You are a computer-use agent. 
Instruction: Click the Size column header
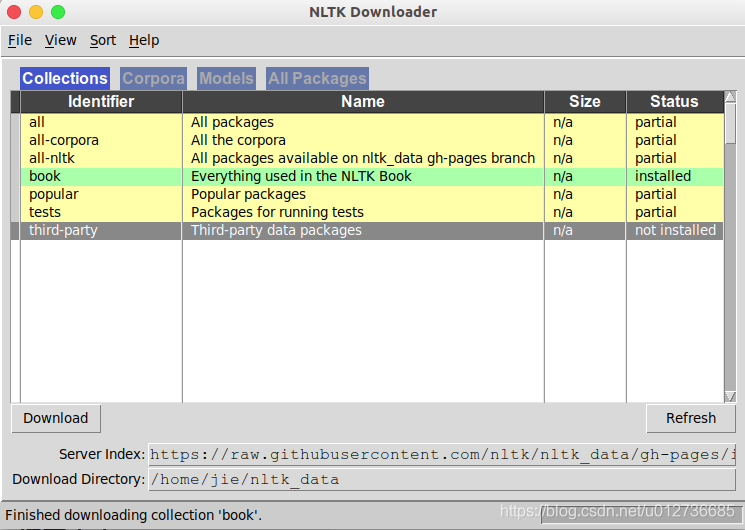pyautogui.click(x=585, y=102)
